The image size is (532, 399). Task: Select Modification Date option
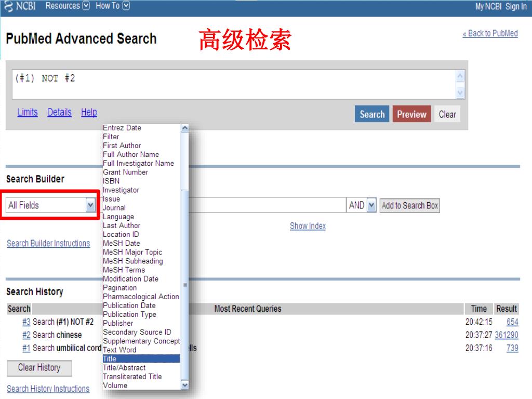[141, 279]
